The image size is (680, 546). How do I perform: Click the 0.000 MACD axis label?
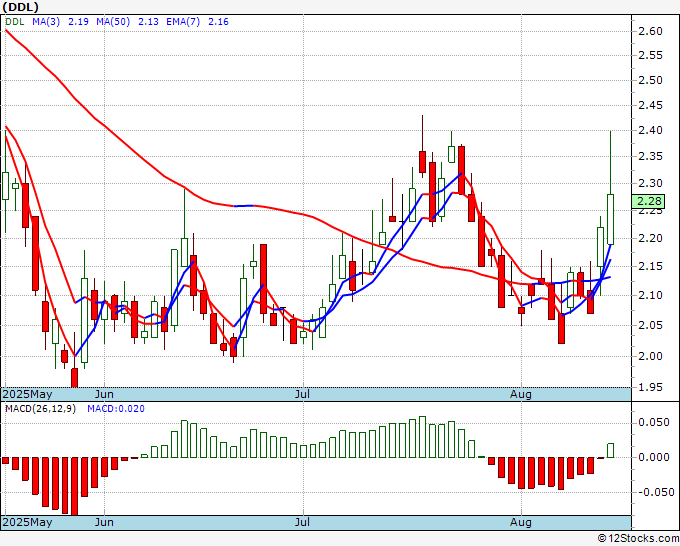click(654, 457)
